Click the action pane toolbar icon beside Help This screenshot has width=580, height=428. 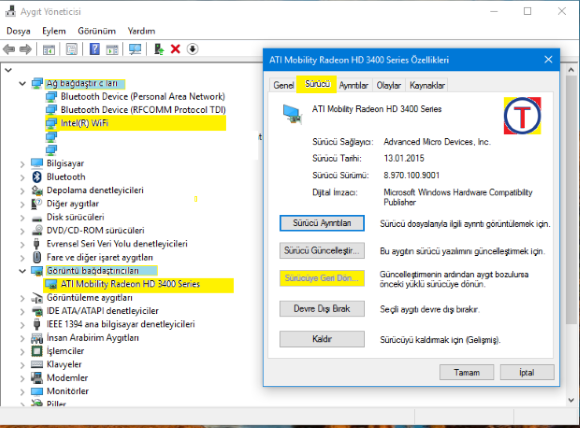point(112,49)
